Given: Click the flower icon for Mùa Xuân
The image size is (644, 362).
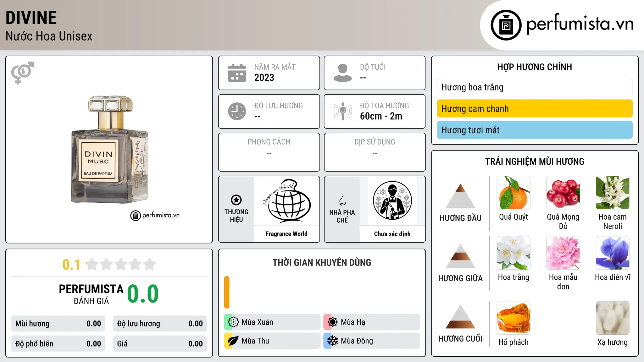Looking at the screenshot, I should (233, 322).
